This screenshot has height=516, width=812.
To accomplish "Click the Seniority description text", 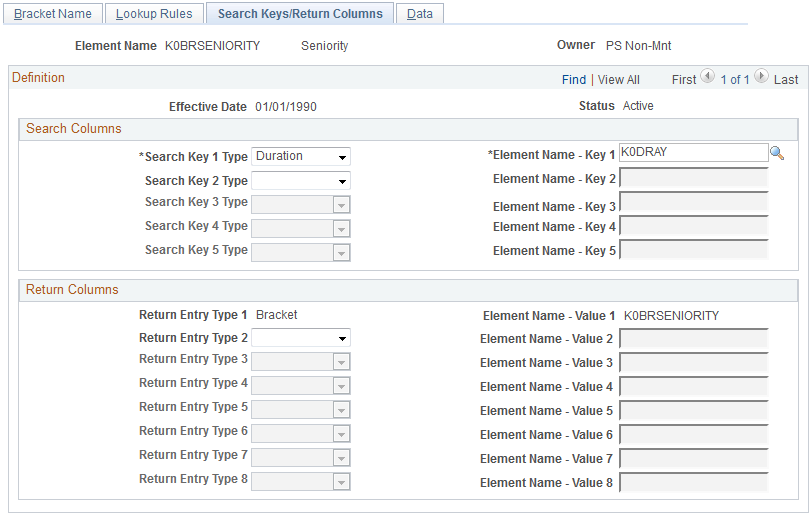I will 325,46.
